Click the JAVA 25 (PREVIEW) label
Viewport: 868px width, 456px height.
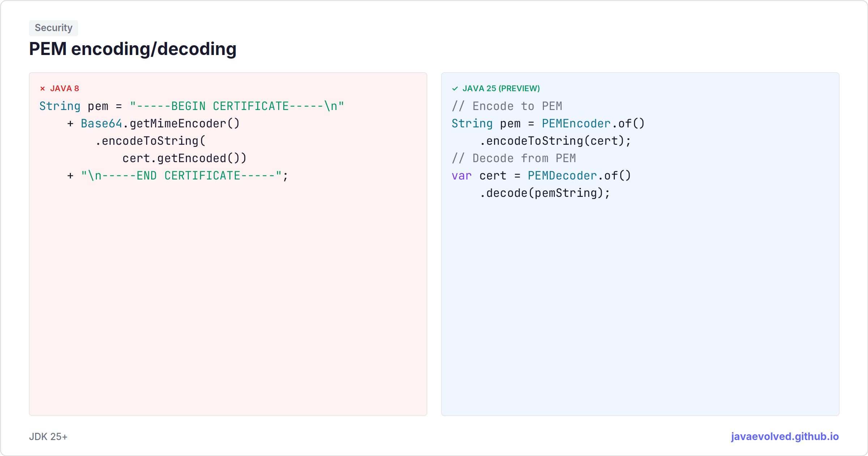[x=501, y=89]
